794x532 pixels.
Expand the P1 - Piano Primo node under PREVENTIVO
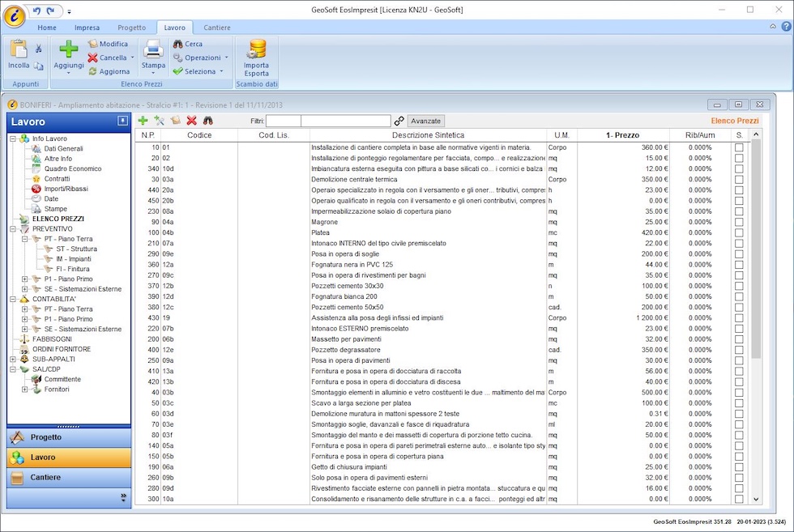click(25, 279)
